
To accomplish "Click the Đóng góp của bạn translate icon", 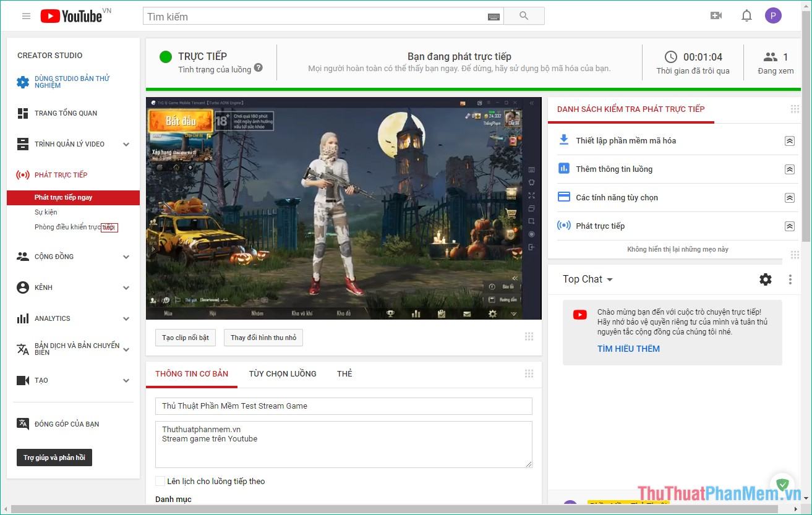I will coord(23,423).
